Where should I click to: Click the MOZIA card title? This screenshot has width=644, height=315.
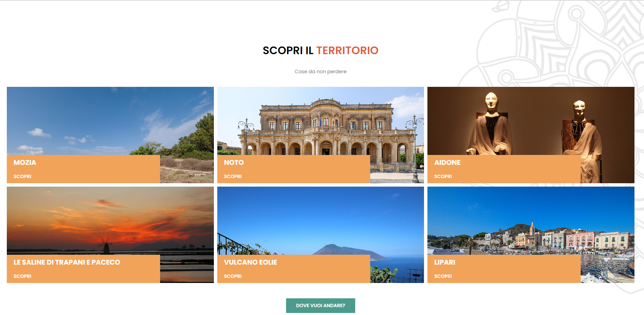tap(25, 162)
